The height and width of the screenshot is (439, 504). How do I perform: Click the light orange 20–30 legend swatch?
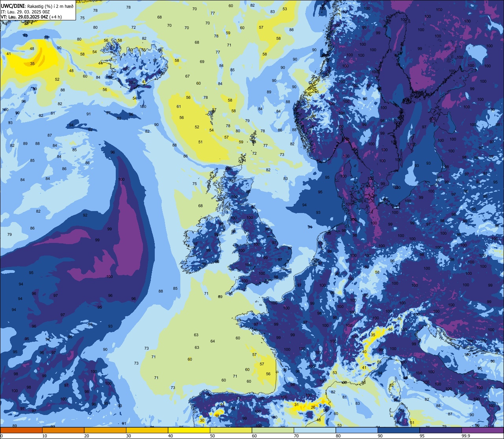pyautogui.click(x=105, y=430)
